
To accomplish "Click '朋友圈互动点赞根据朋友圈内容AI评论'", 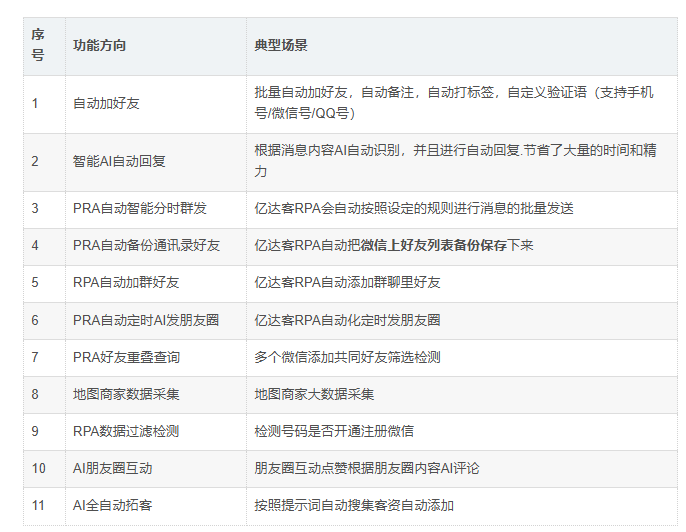I will point(367,469).
